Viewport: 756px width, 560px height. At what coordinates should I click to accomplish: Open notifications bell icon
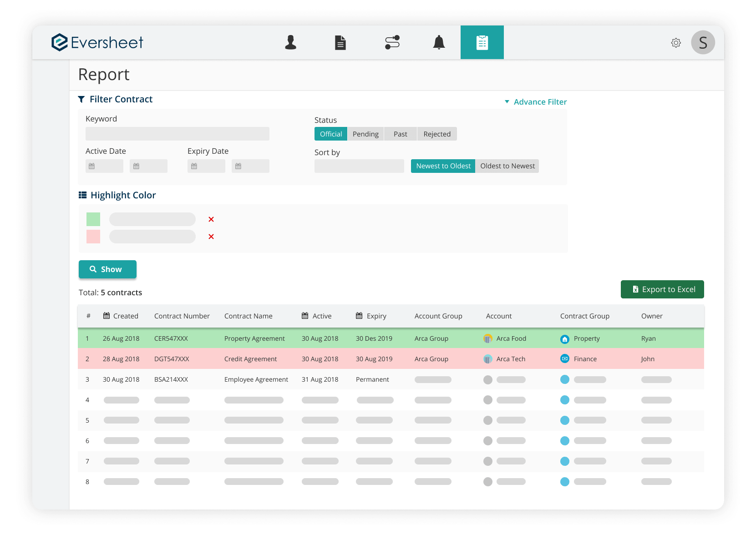click(x=439, y=42)
